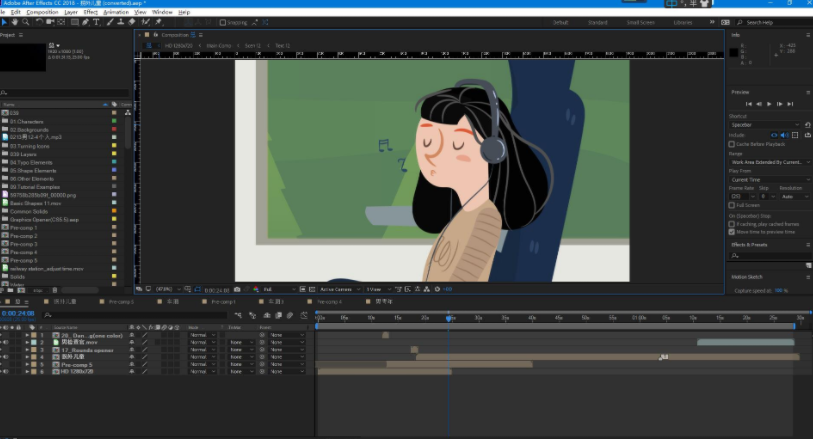The image size is (813, 439).
Task: Select the Eraser tool in the toolbar
Action: coord(132,21)
